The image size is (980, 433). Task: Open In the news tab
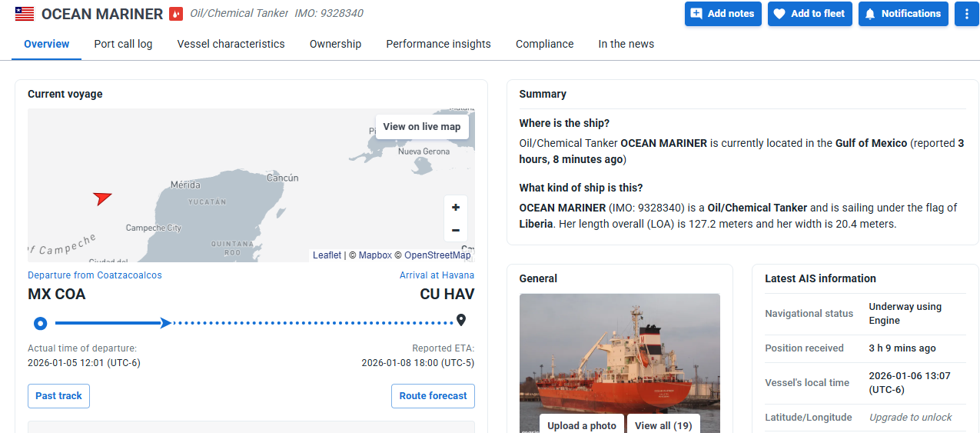coord(626,44)
